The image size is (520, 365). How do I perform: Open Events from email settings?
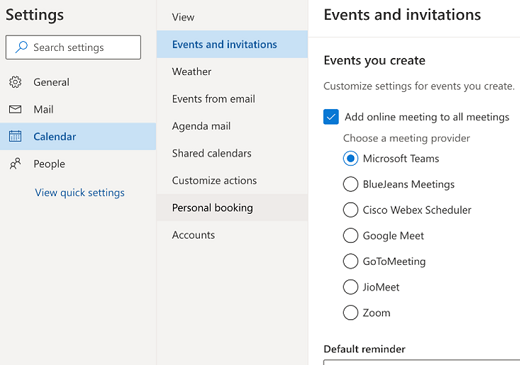[x=232, y=99]
